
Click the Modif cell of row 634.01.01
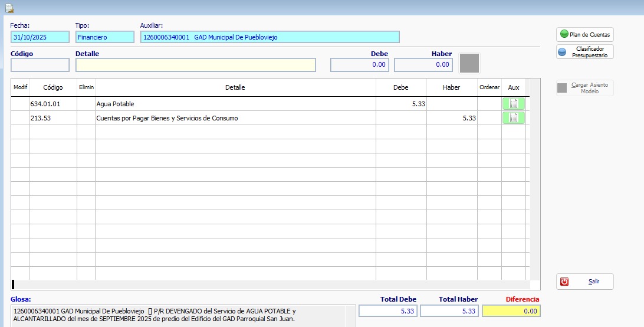(20, 104)
